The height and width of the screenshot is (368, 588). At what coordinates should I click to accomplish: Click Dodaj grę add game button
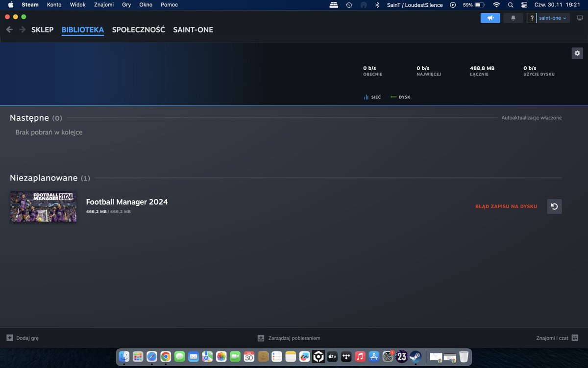point(23,338)
